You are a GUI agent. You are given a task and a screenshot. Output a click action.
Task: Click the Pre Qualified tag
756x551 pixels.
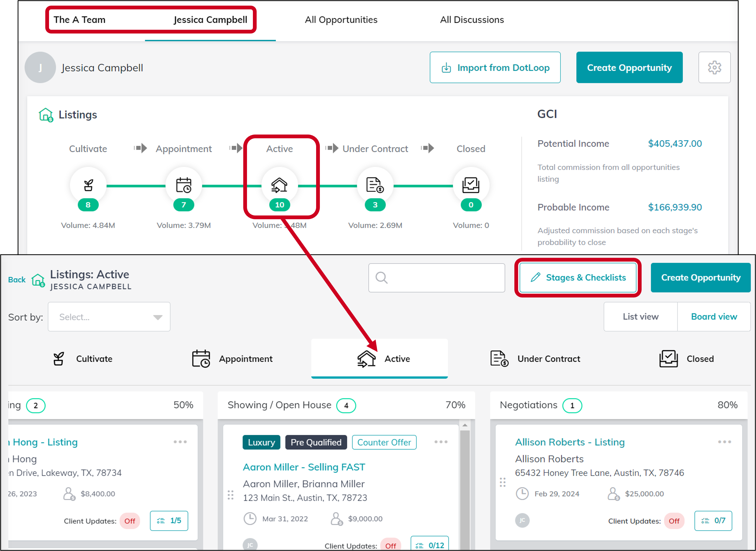tap(316, 442)
